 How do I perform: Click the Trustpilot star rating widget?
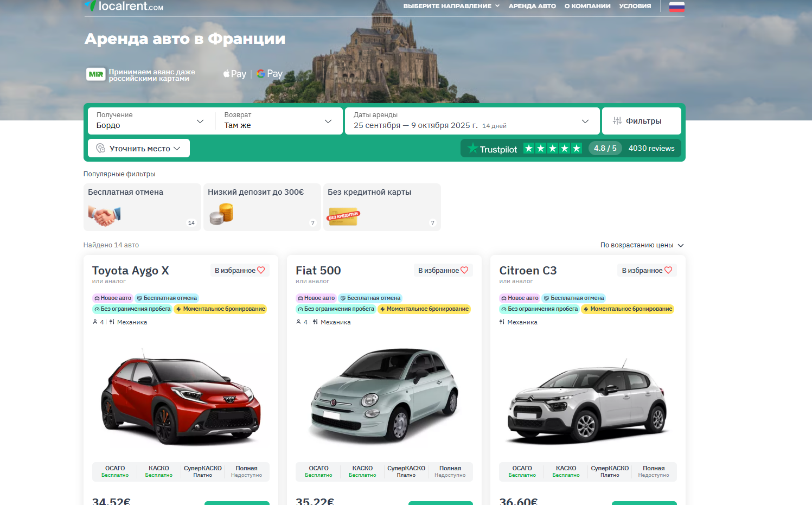tap(552, 149)
